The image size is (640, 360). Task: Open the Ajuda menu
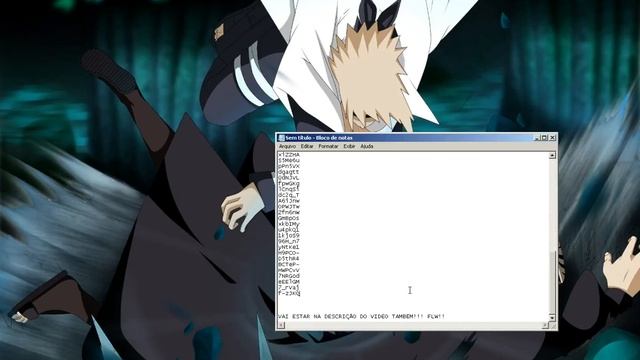(367, 146)
